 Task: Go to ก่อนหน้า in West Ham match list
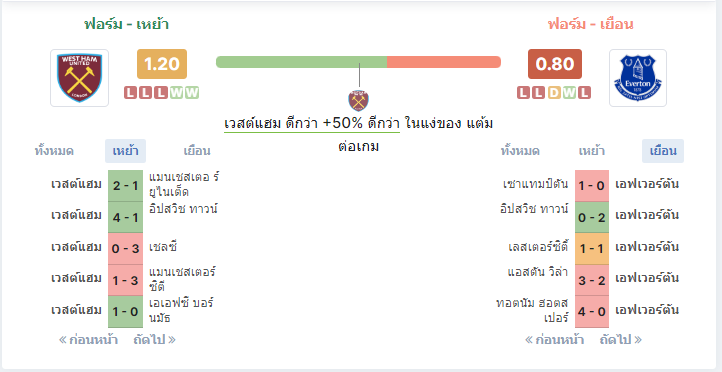coord(88,340)
